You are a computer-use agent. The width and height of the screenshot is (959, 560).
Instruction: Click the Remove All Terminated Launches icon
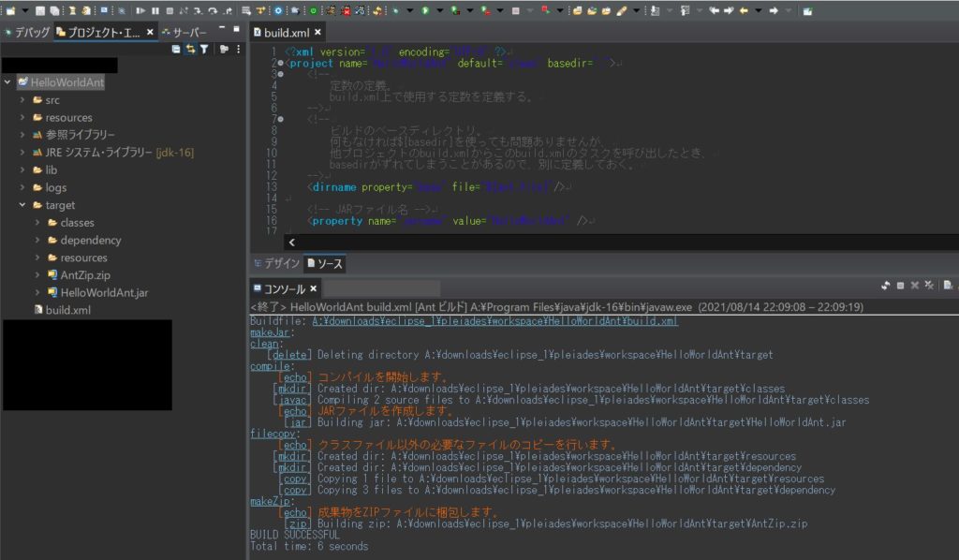point(929,285)
